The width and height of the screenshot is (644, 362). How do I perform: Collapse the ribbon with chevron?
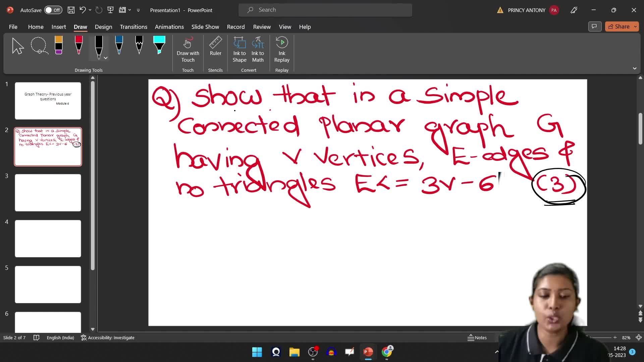pyautogui.click(x=635, y=68)
